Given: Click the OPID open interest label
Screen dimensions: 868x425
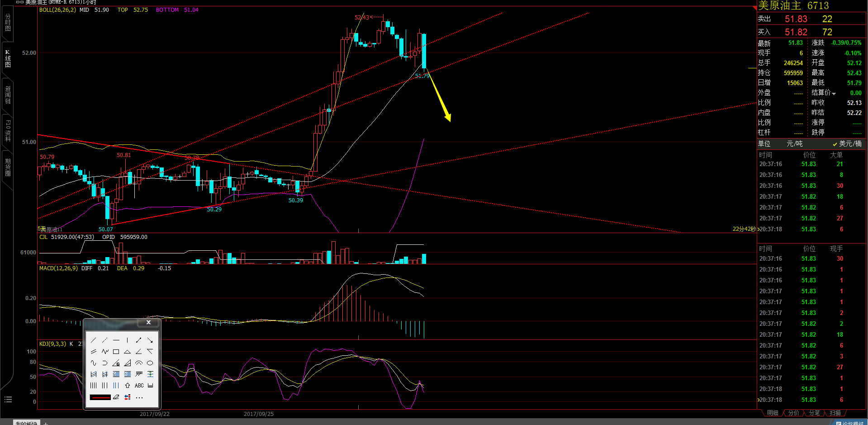Looking at the screenshot, I should (109, 237).
